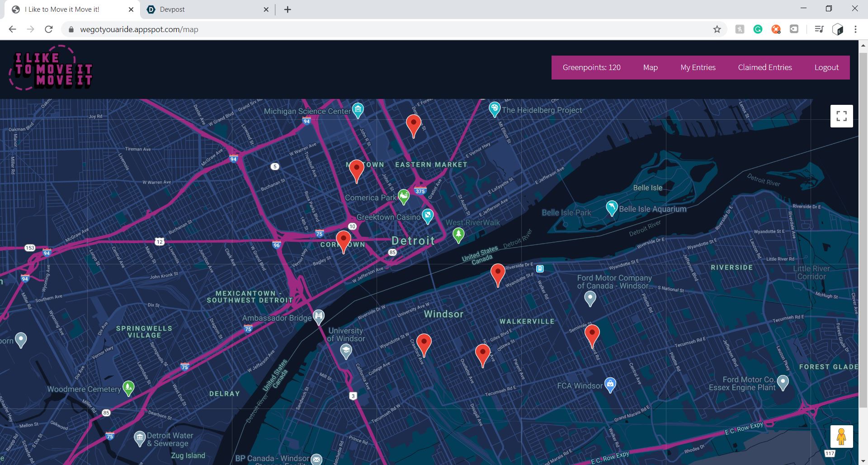Viewport: 868px width, 465px height.
Task: Click the Greenpoints: 120 nav item
Action: tap(591, 67)
